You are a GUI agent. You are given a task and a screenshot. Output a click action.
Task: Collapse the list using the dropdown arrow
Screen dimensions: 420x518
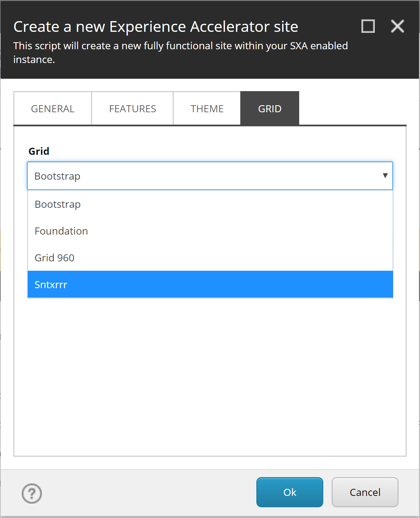[385, 176]
